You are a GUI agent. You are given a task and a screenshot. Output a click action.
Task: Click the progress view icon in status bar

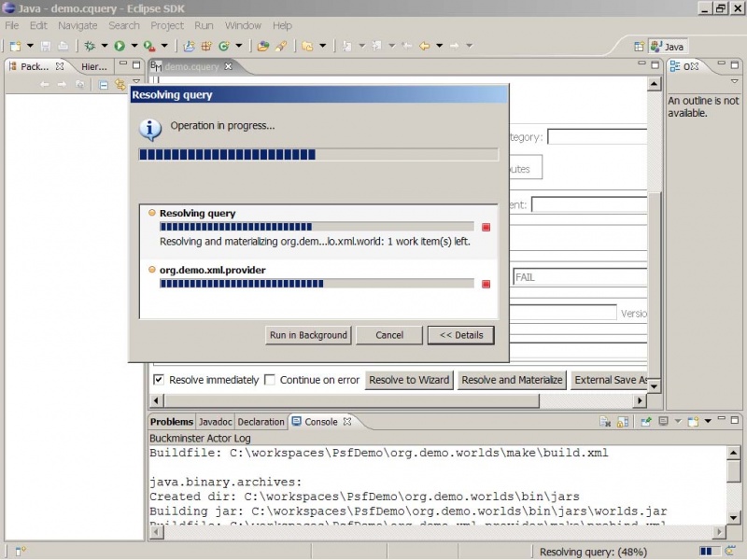tap(730, 552)
